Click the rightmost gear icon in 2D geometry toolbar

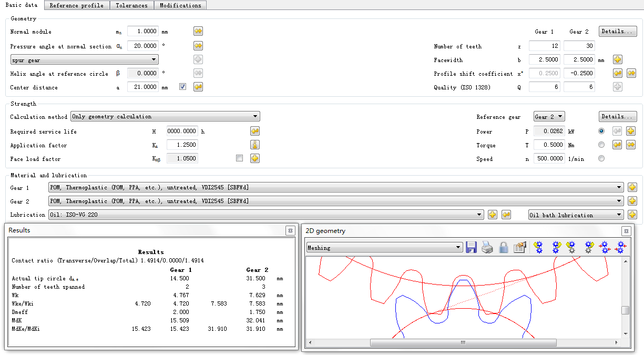621,247
